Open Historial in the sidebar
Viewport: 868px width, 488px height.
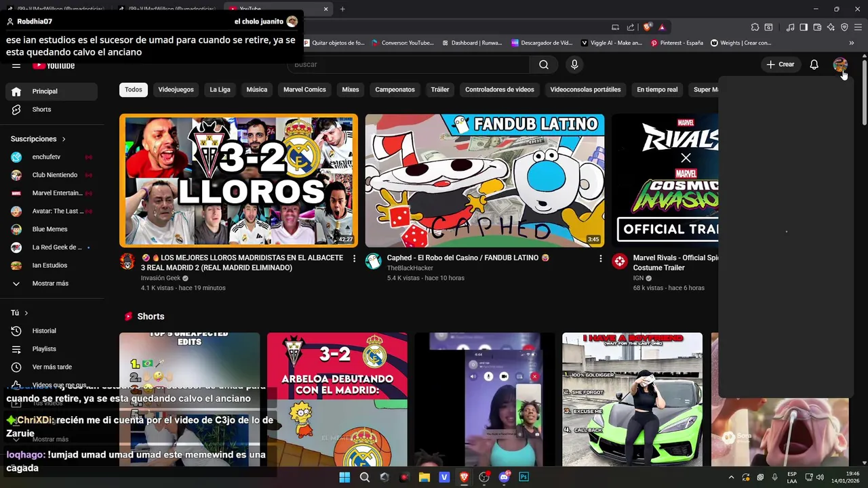[x=52, y=331]
